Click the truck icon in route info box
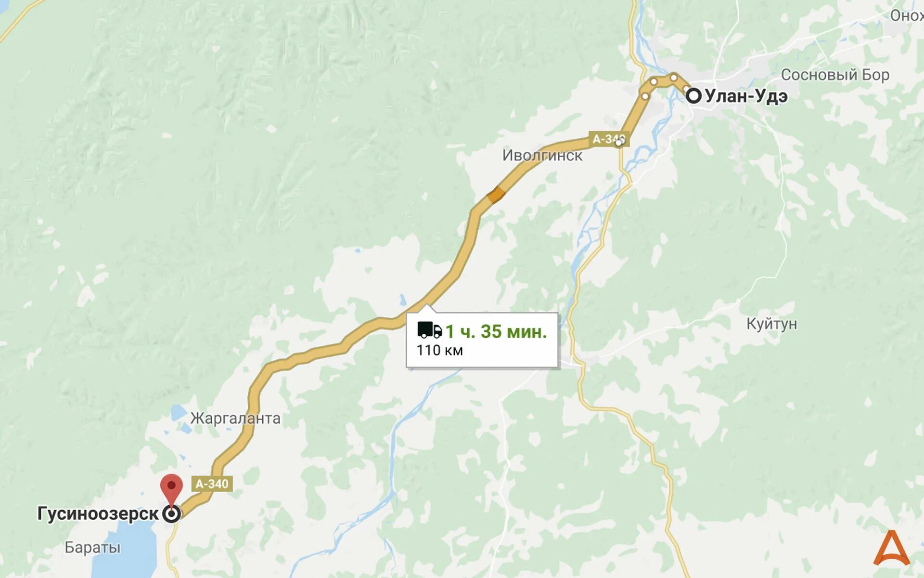 [429, 330]
